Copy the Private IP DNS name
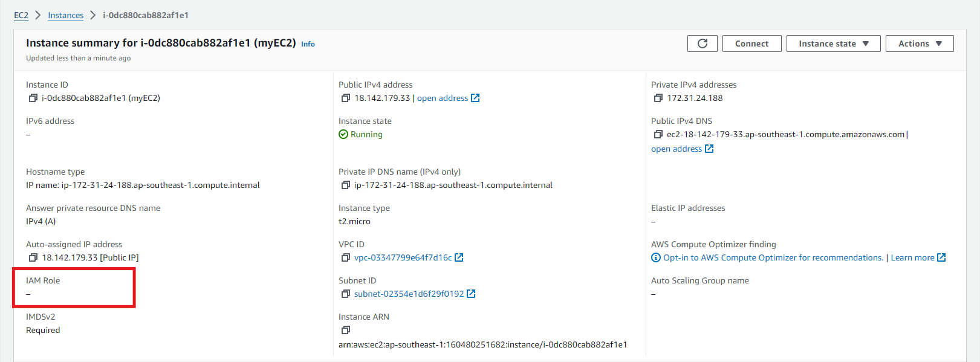The image size is (980, 362). 346,185
